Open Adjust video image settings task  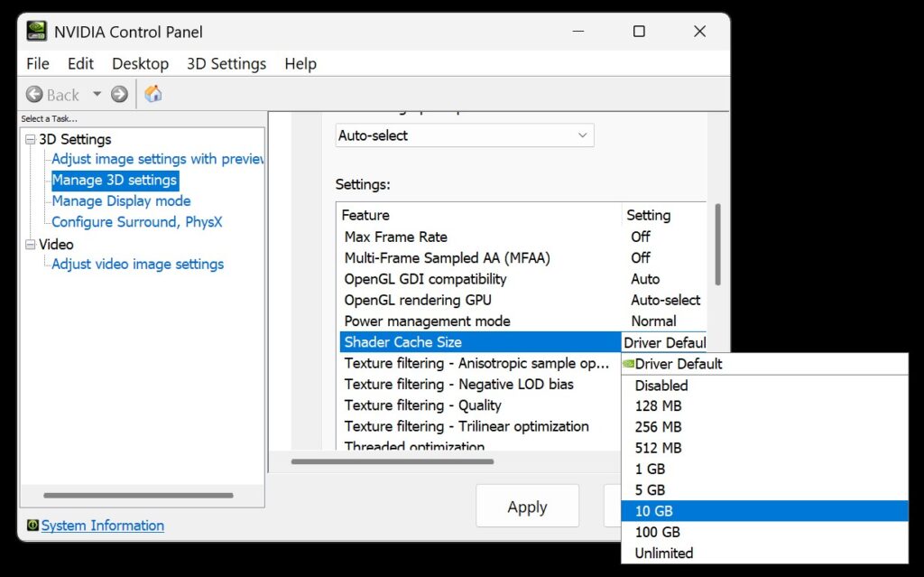[137, 265]
